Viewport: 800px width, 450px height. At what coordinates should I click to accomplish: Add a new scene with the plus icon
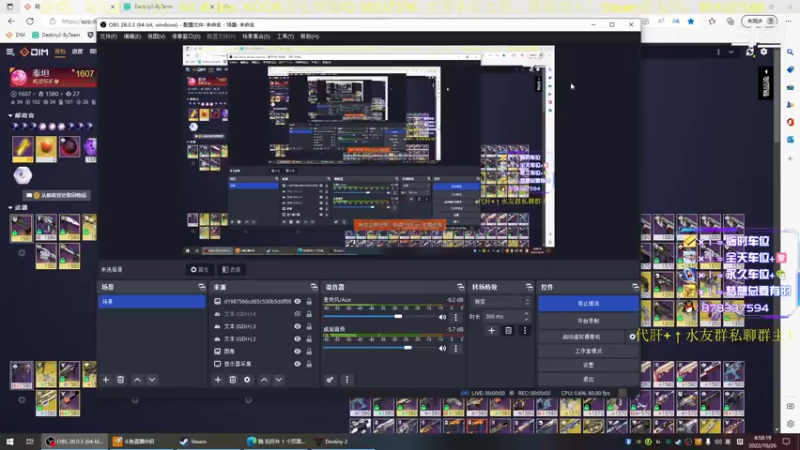(106, 380)
